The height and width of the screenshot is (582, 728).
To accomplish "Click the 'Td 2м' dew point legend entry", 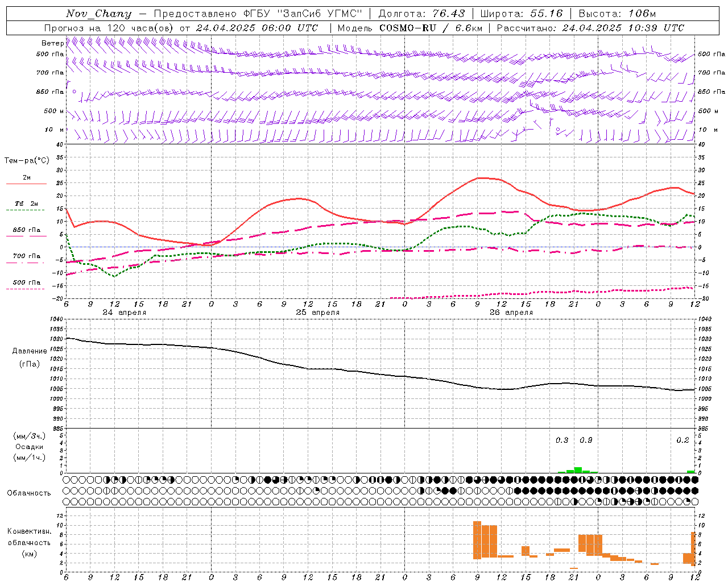I will coord(27,203).
